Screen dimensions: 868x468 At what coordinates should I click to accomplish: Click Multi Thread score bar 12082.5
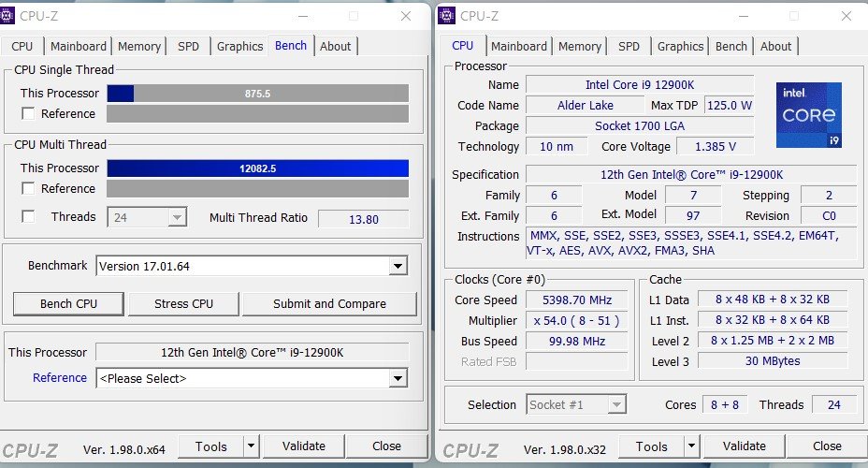[x=258, y=168]
